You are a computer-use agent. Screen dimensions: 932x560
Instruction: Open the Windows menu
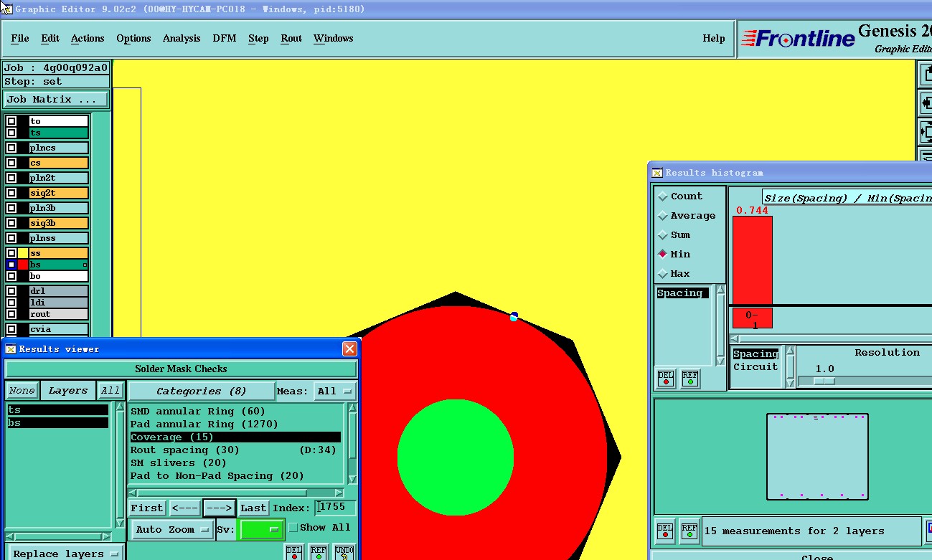334,38
